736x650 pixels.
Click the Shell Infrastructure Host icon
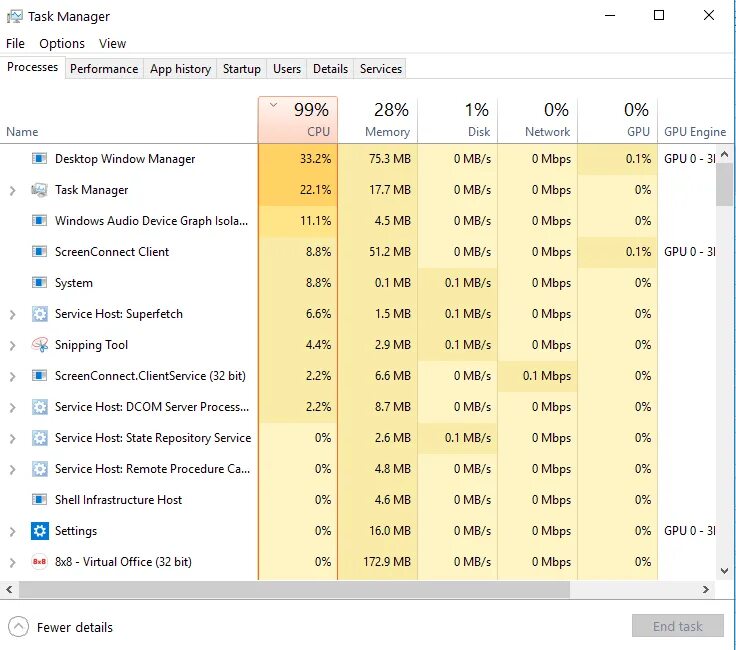pyautogui.click(x=39, y=499)
